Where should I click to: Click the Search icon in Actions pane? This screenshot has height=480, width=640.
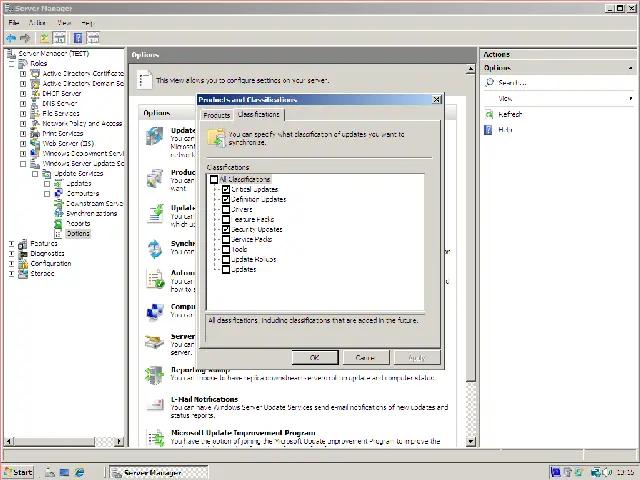click(489, 82)
